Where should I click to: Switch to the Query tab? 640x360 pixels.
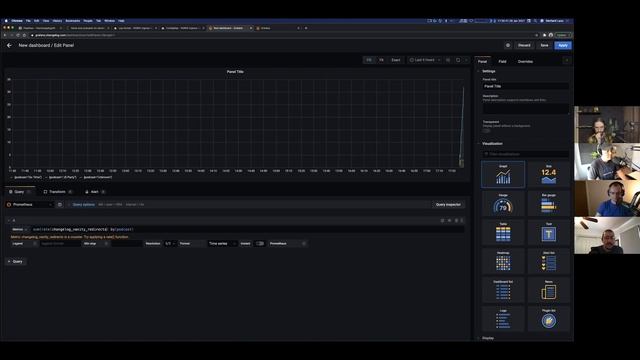(20, 191)
